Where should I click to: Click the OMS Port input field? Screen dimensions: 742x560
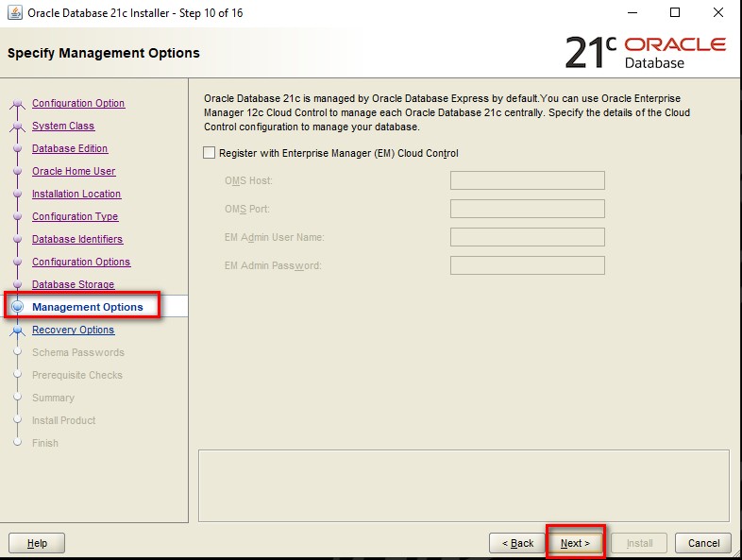[x=527, y=209]
